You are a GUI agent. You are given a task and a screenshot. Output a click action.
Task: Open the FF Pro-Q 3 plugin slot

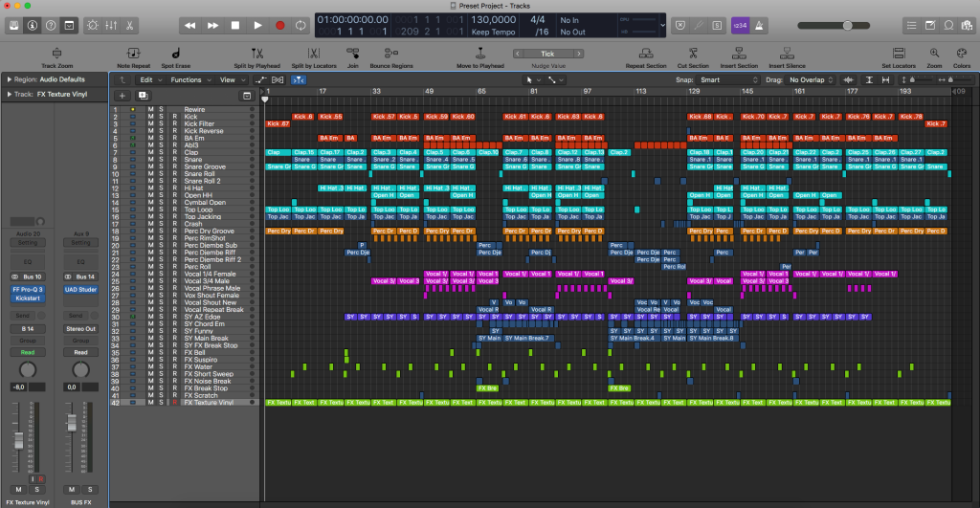[x=28, y=289]
